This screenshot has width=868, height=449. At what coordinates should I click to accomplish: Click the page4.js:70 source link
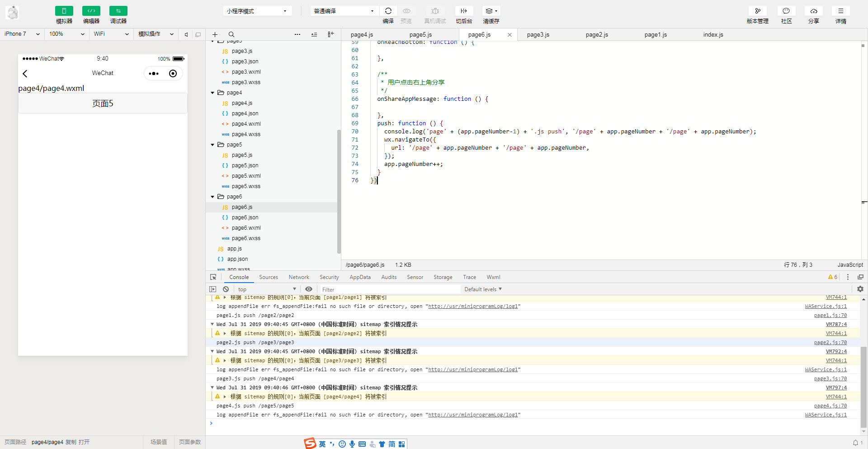coord(830,406)
